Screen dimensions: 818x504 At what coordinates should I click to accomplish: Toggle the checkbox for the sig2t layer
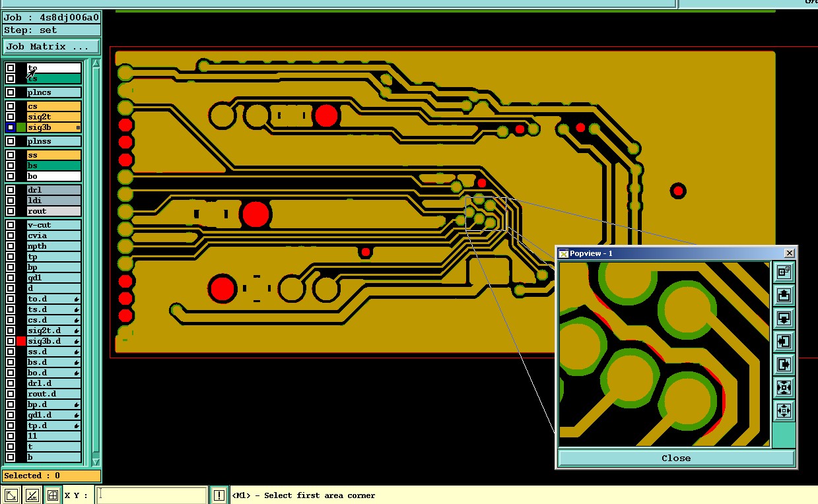click(x=11, y=117)
